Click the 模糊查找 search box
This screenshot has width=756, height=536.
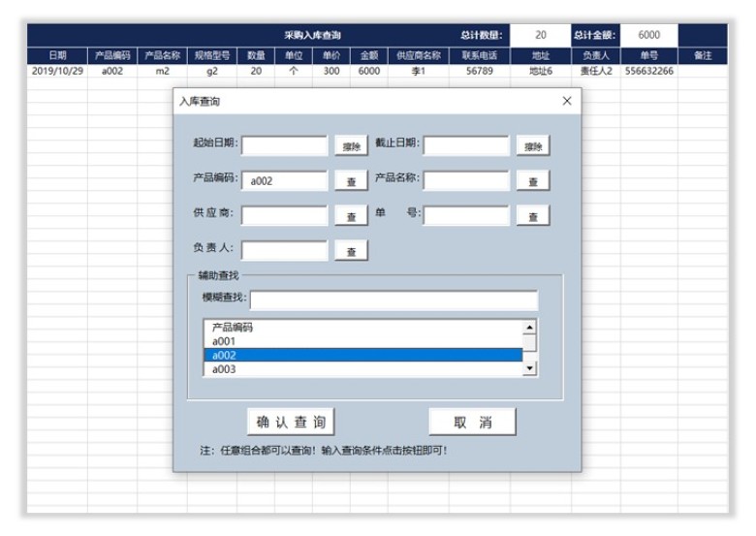(x=394, y=300)
